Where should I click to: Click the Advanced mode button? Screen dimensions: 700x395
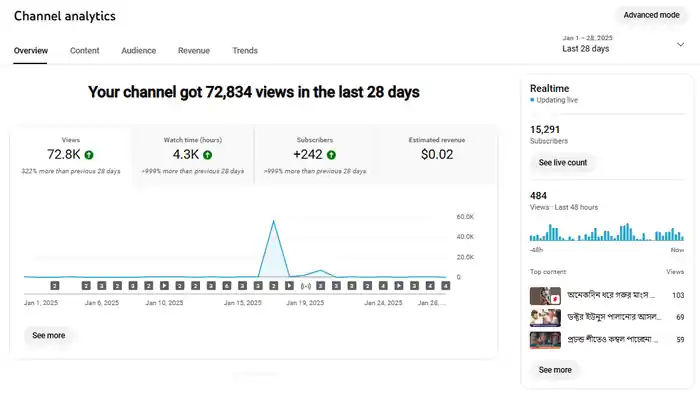(x=651, y=15)
